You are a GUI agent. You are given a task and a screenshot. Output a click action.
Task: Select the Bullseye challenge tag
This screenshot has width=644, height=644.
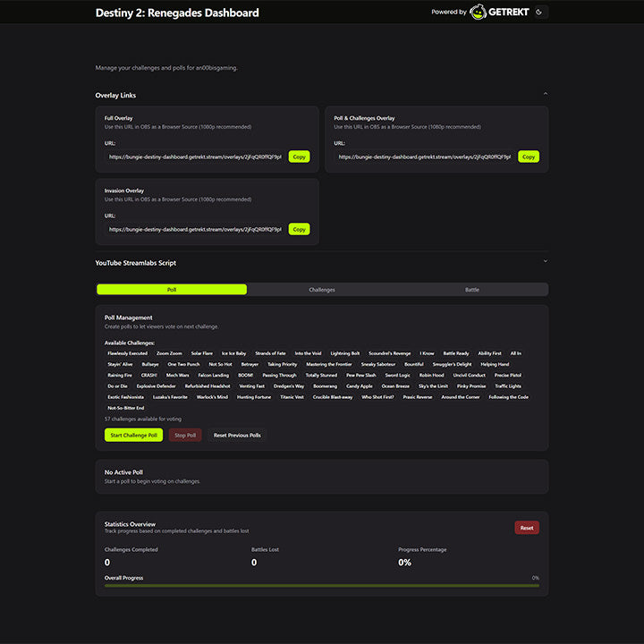(150, 364)
